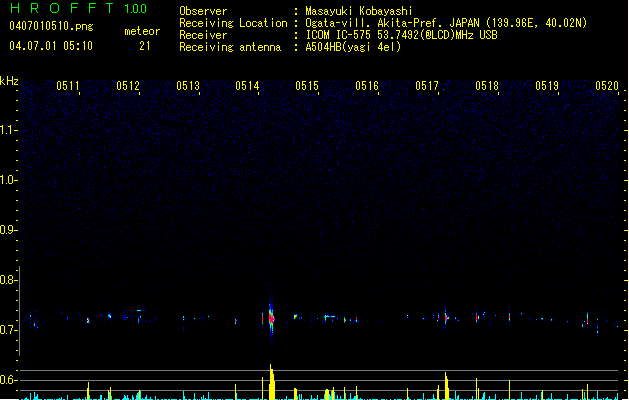Click the observer name Masayuki Kobayashi
This screenshot has height=400, width=629.
click(359, 11)
